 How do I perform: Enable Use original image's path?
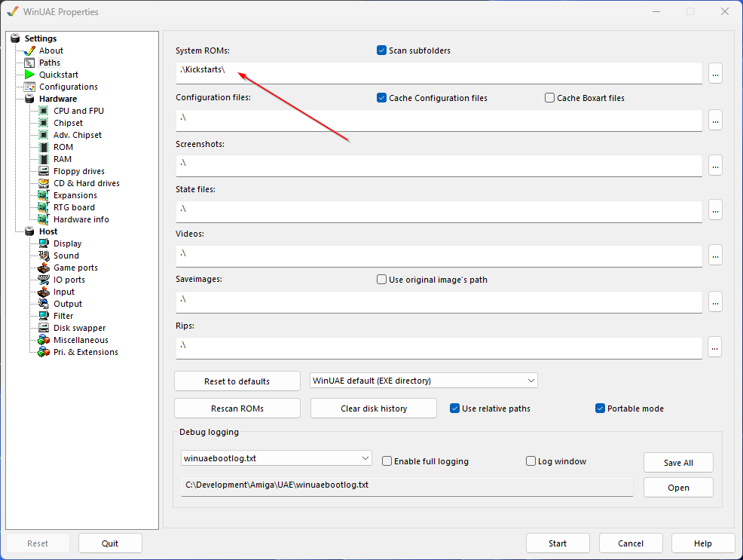click(381, 280)
